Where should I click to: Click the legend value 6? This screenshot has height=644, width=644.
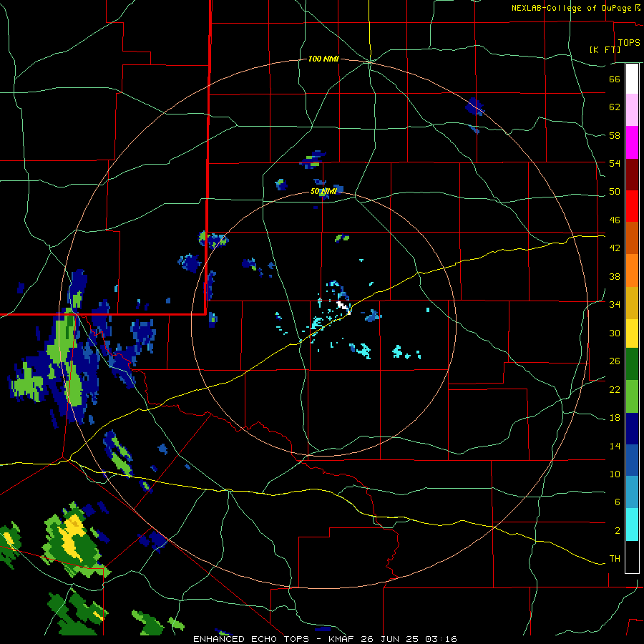(x=617, y=502)
